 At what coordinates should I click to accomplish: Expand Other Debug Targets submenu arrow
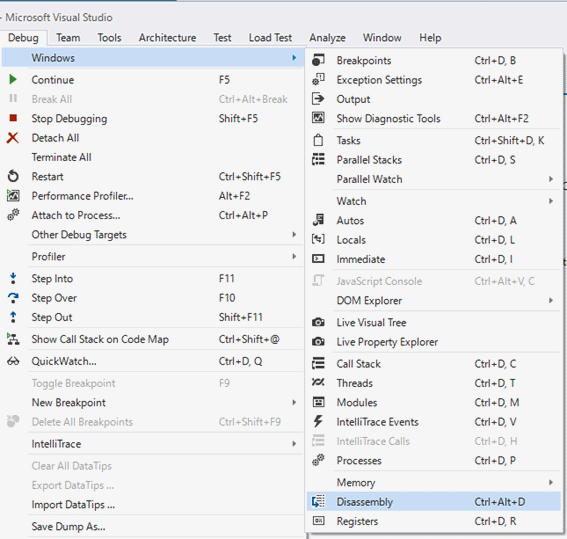pos(294,234)
